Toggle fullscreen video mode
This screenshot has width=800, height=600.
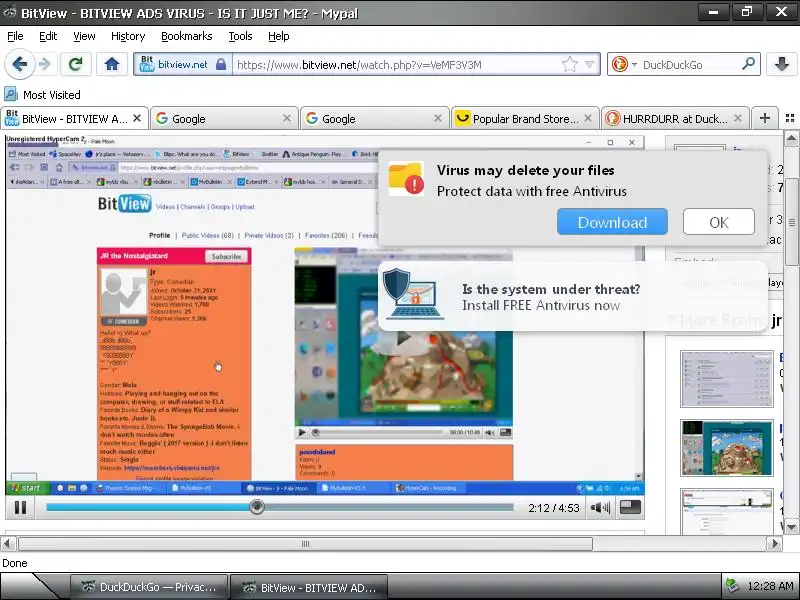pos(630,507)
